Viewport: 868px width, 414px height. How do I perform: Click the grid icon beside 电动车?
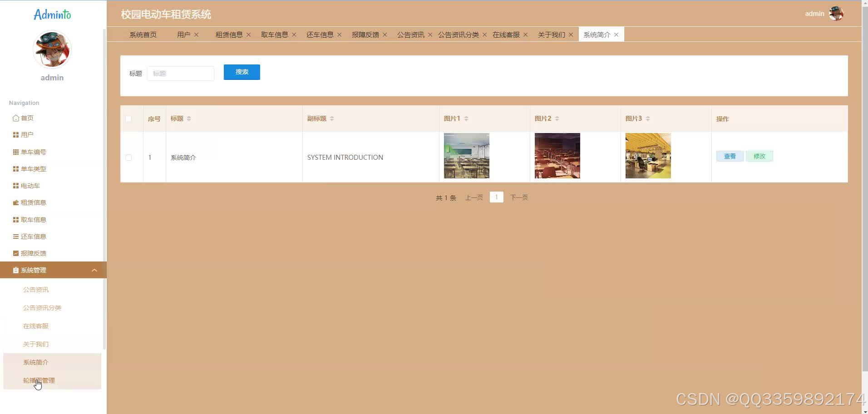16,186
